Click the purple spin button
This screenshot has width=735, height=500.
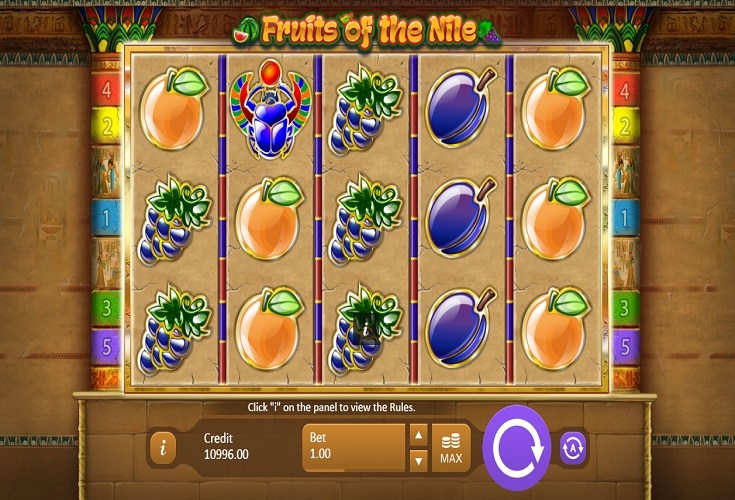[517, 448]
